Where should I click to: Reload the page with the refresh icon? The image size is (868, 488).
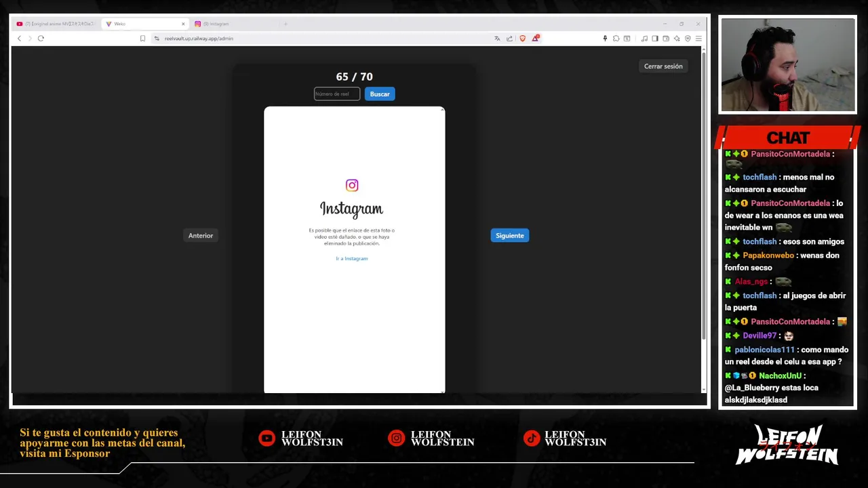(41, 39)
